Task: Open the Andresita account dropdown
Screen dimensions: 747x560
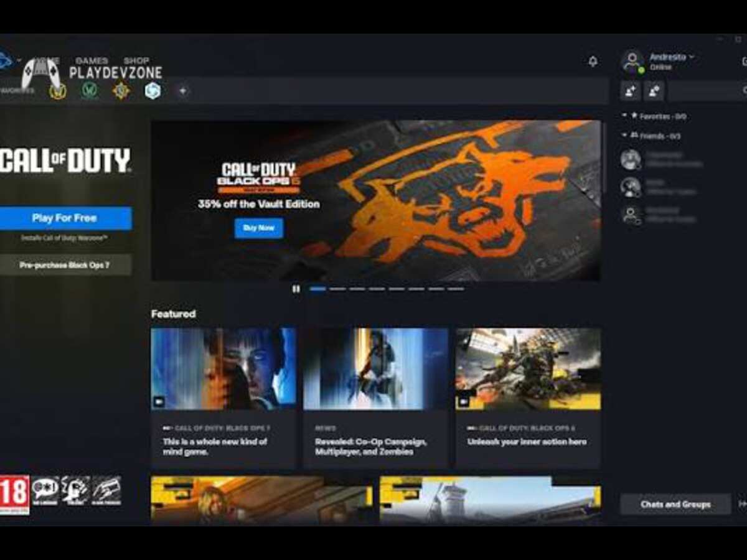Action: tap(672, 57)
